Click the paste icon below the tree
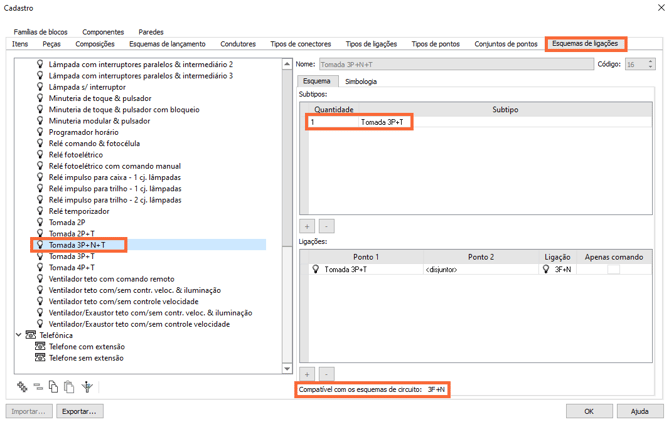This screenshot has width=669, height=422. (69, 387)
